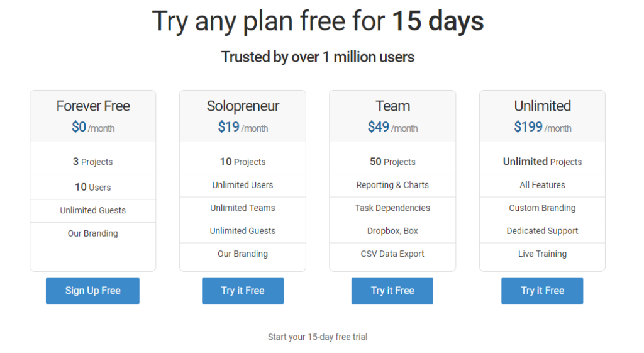Click the Unlimited plan heading
The image size is (644, 353).
click(542, 106)
